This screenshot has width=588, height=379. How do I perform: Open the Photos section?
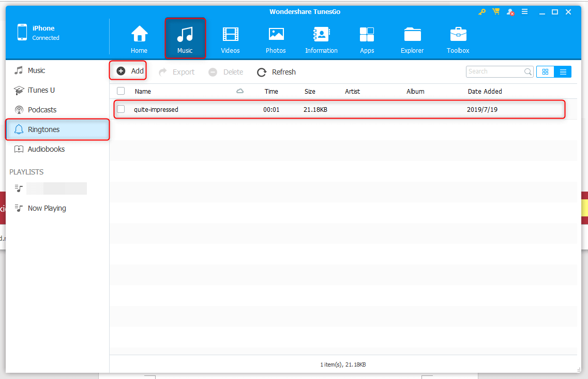276,39
